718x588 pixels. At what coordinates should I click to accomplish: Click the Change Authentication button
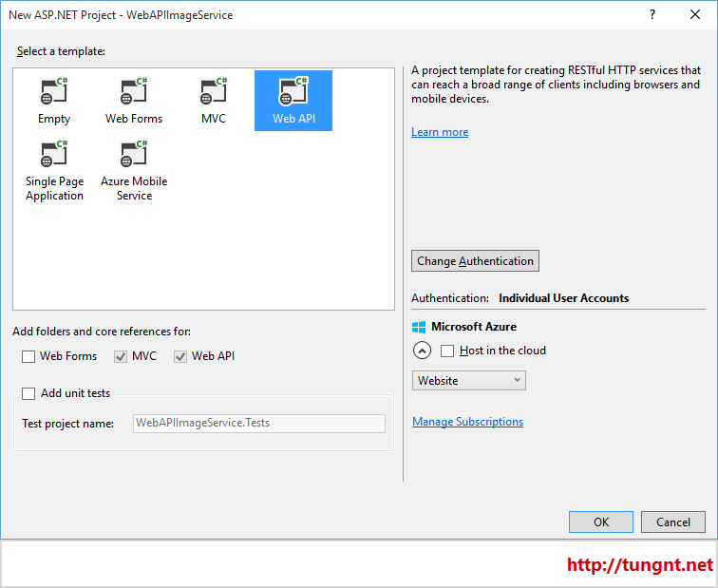(x=475, y=261)
